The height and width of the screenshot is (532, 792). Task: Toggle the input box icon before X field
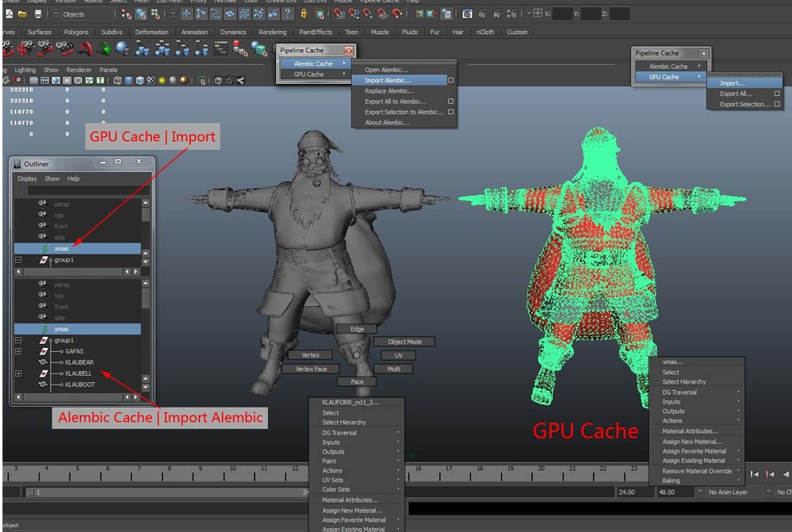[x=538, y=13]
